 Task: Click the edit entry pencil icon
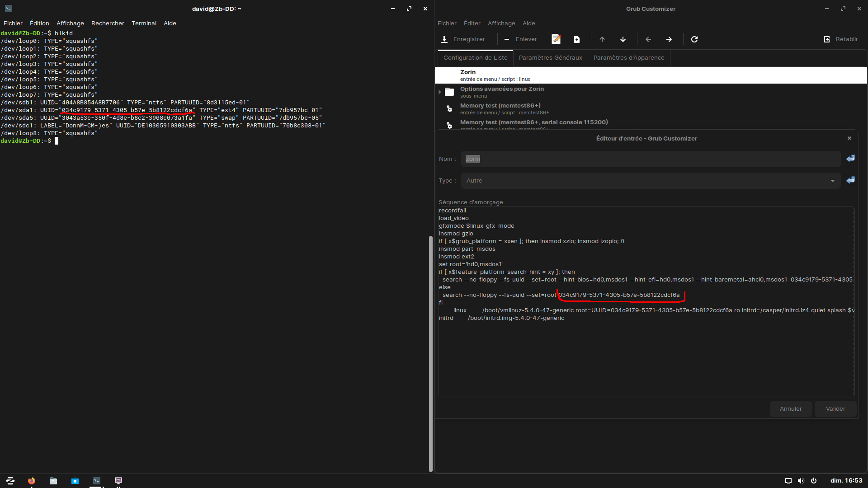tap(556, 39)
